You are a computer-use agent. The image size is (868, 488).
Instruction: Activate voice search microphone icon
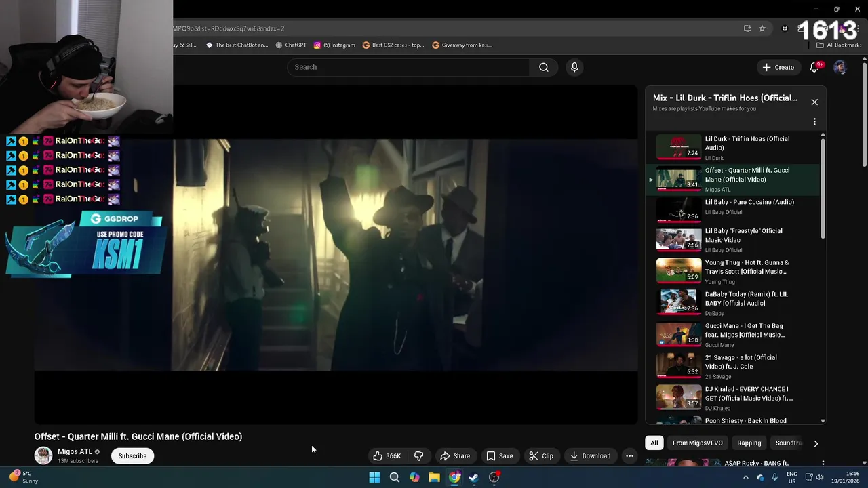pyautogui.click(x=574, y=67)
